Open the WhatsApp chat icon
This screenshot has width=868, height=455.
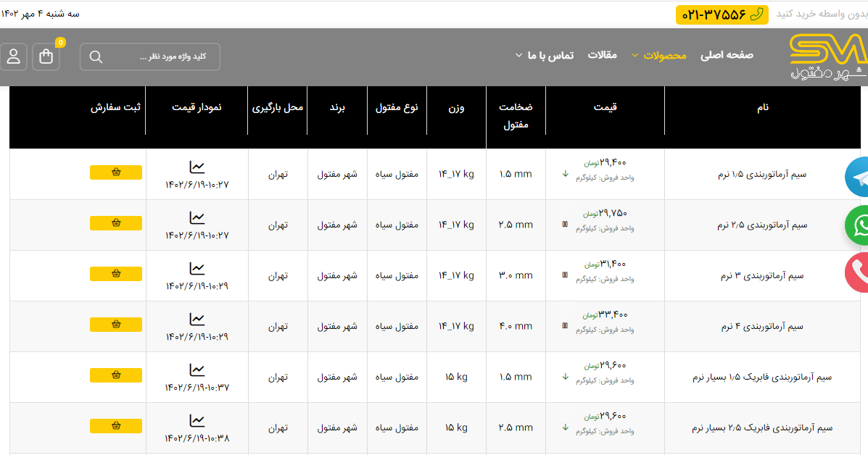859,225
